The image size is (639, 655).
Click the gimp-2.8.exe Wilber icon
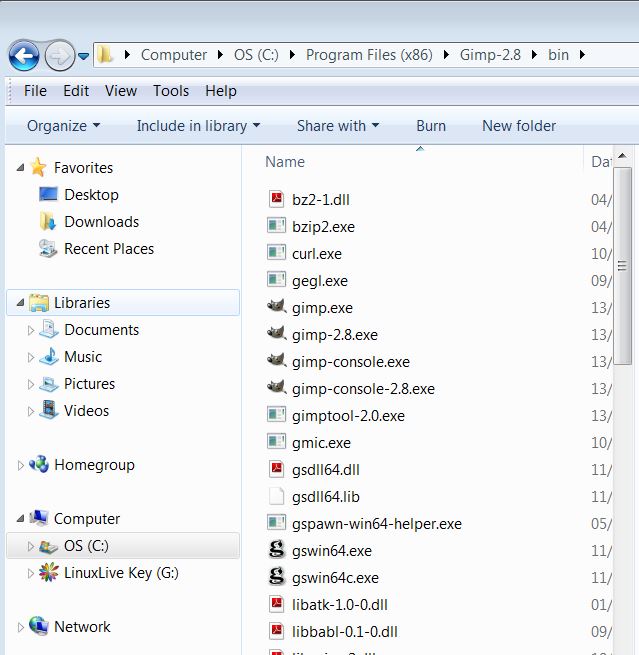tap(276, 333)
